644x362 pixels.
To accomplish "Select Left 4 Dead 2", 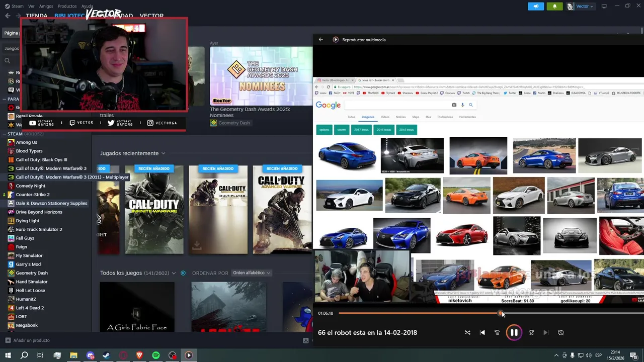I will pyautogui.click(x=30, y=308).
